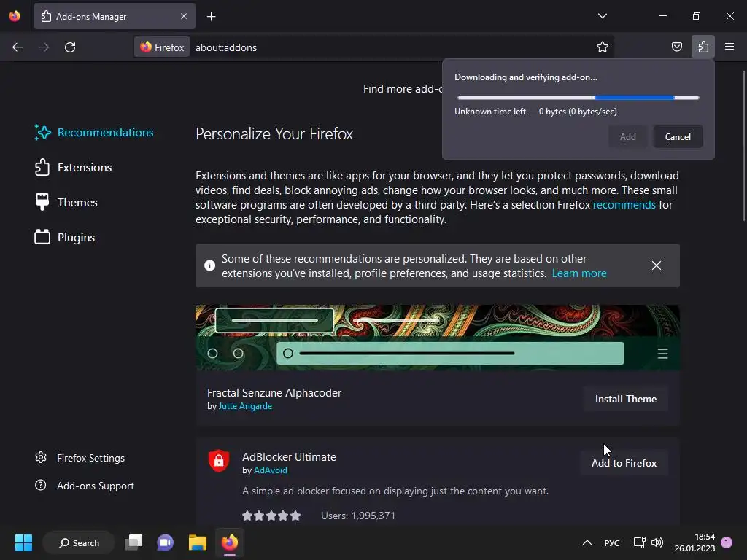The width and height of the screenshot is (747, 560).
Task: Cancel the add-on download
Action: pyautogui.click(x=678, y=136)
